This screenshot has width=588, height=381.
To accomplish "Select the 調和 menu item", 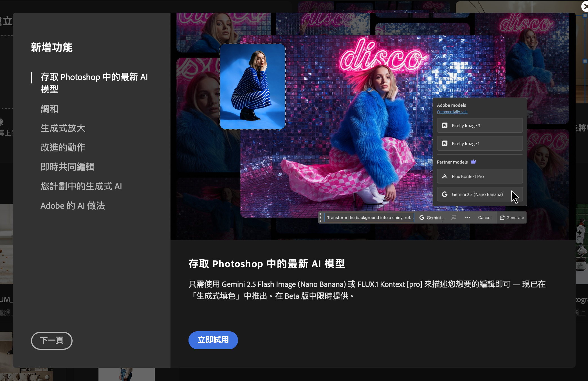I will pos(50,109).
